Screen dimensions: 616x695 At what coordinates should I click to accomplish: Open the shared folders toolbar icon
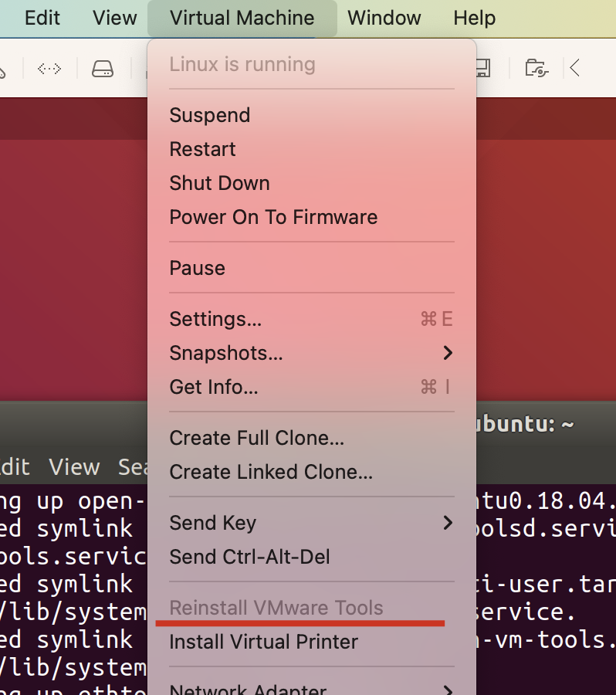536,68
